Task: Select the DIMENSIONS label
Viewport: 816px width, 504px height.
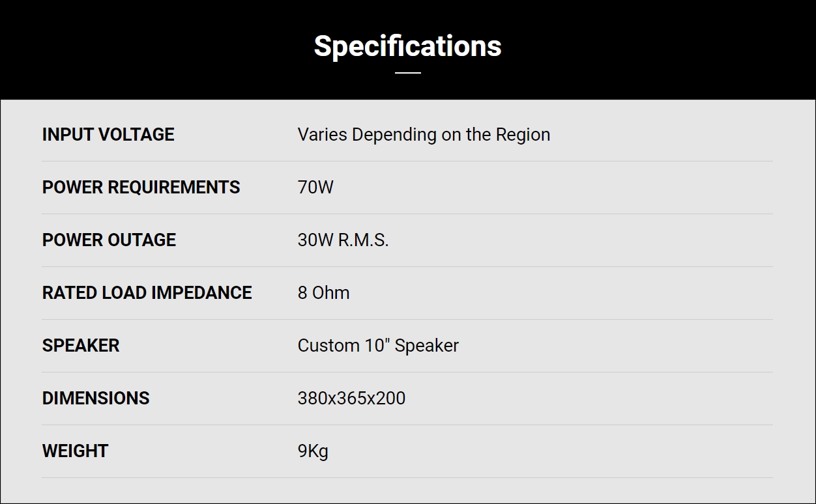Action: pos(96,399)
